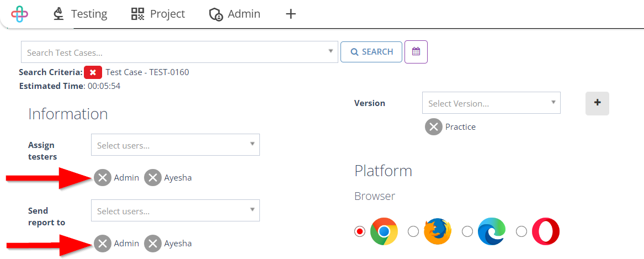
Task: Open the Testing menu
Action: [x=80, y=14]
